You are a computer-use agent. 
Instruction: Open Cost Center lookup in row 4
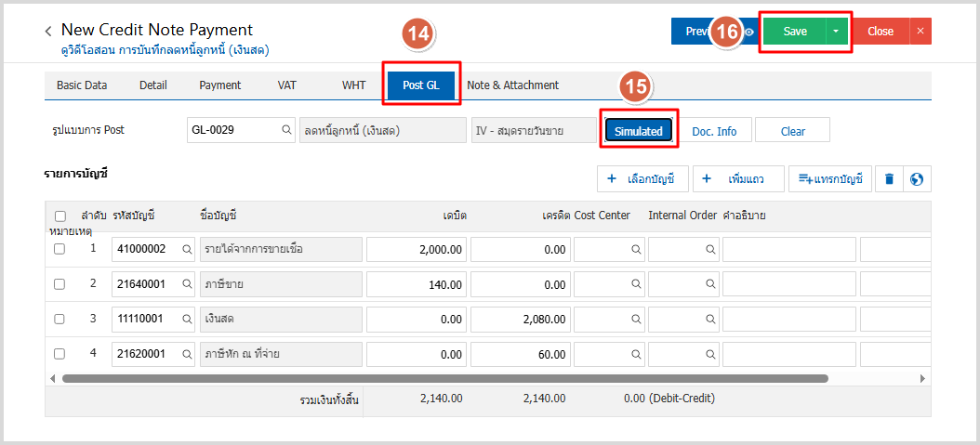[x=636, y=354]
